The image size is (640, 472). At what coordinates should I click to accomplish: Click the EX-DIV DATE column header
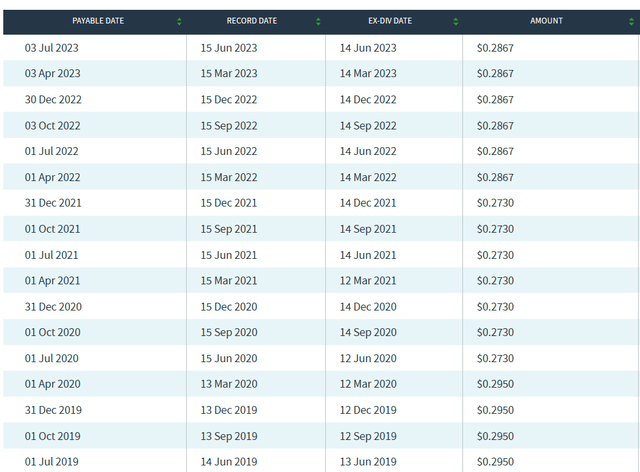pos(390,21)
